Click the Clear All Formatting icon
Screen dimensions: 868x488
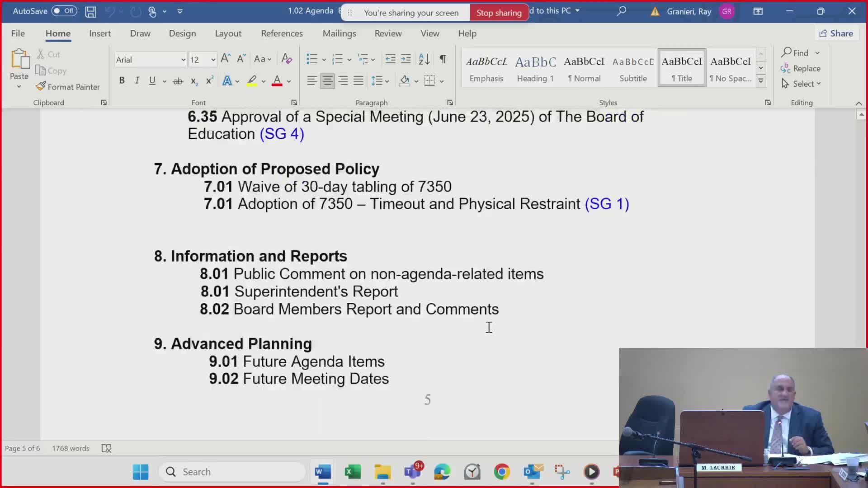click(287, 59)
